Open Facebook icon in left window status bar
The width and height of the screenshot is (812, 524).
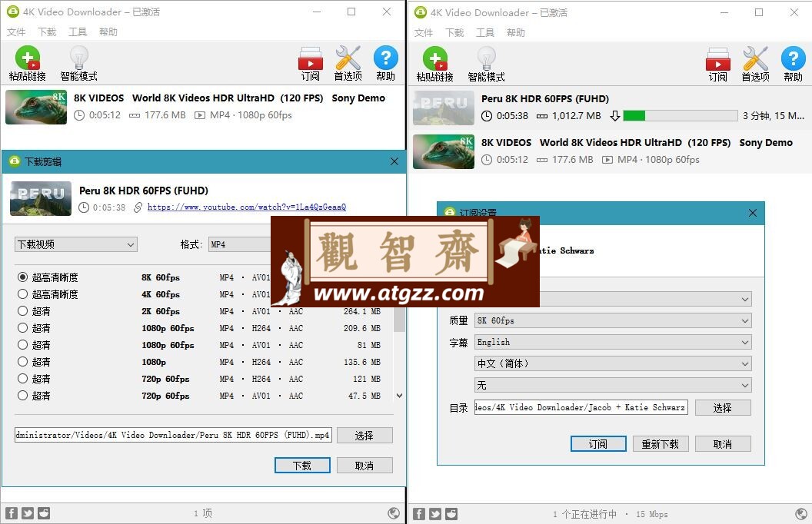tap(12, 513)
